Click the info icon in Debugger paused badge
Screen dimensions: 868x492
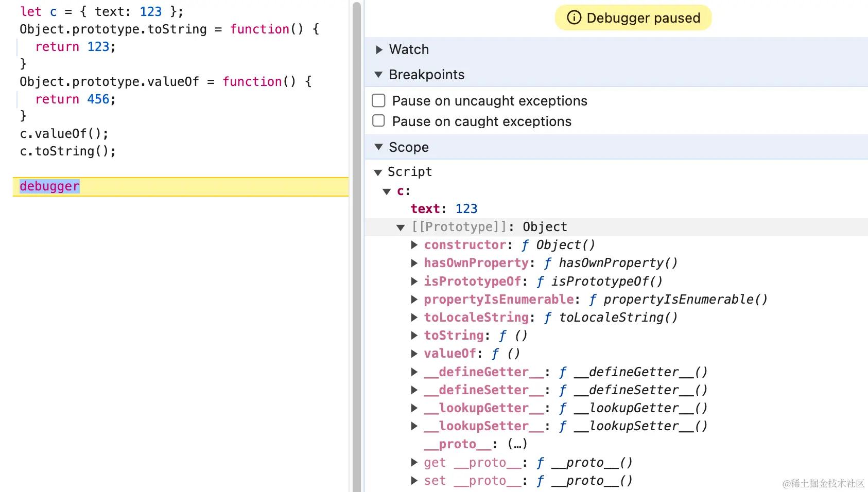[x=574, y=18]
